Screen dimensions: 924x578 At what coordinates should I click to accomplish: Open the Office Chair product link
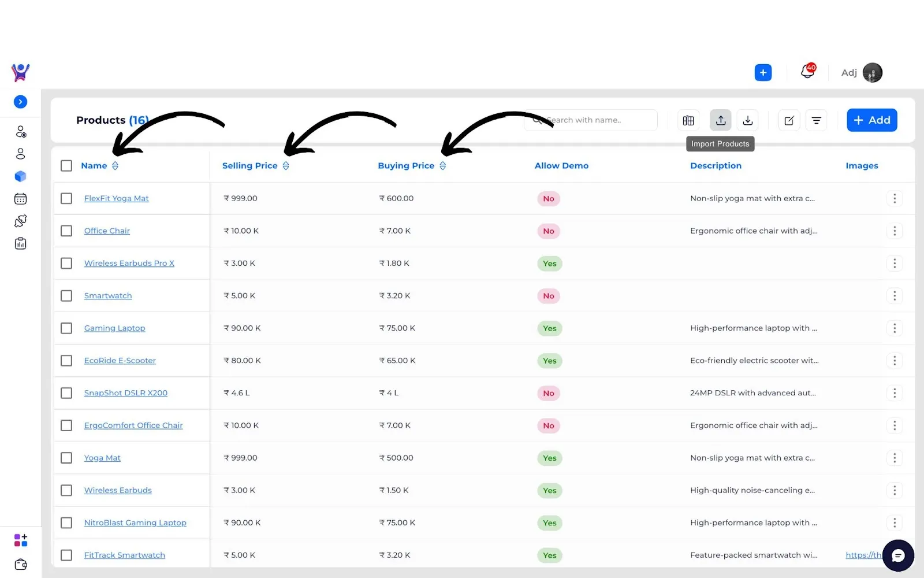(107, 231)
